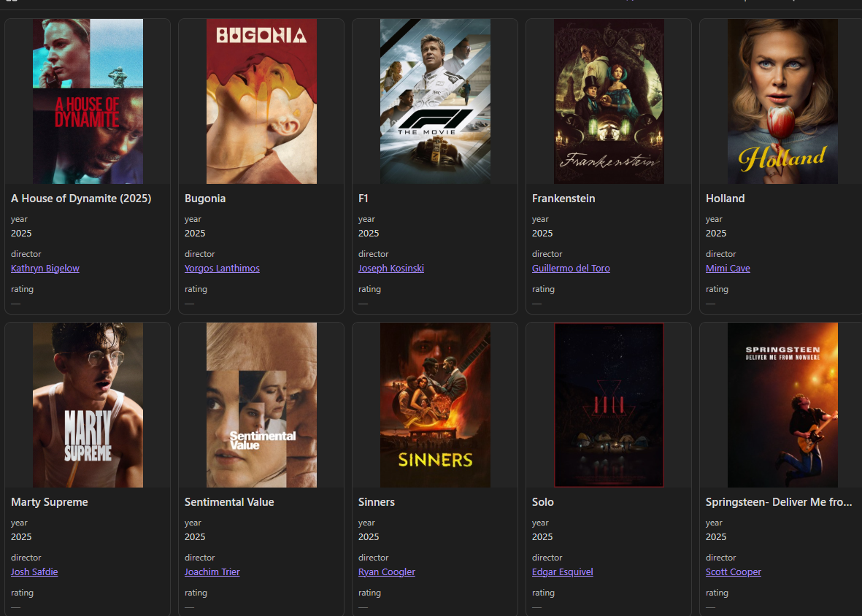862x616 pixels.
Task: Select the Joachim Trier director link
Action: [212, 571]
